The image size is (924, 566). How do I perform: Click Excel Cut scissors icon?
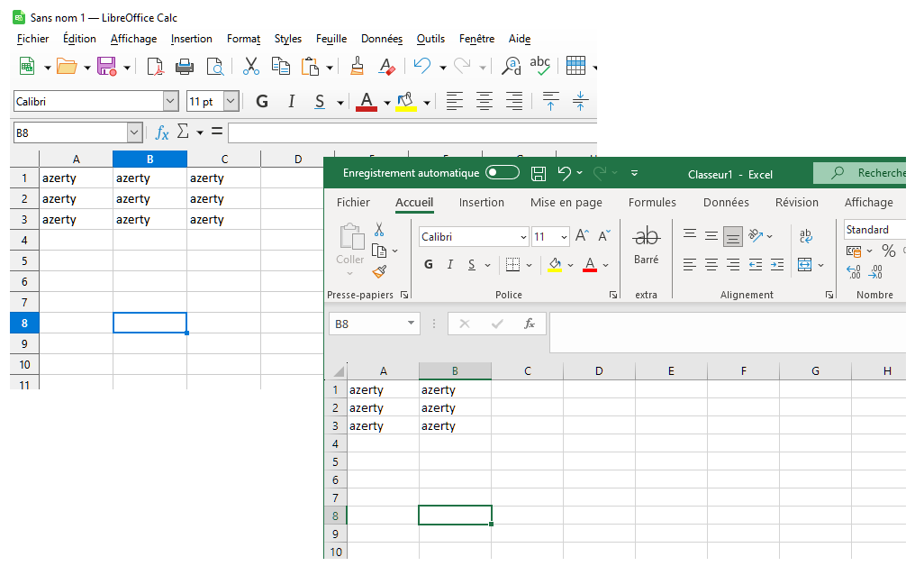379,229
